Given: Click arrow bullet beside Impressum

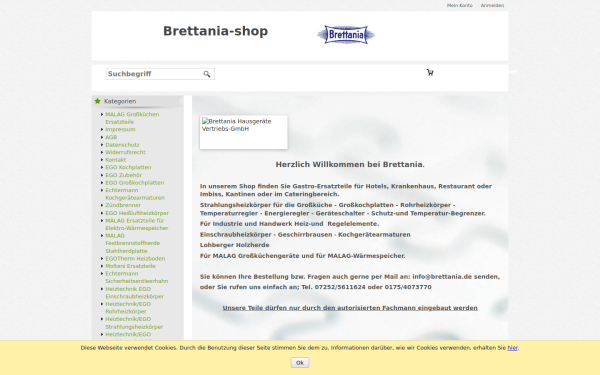Looking at the screenshot, I should click(102, 129).
